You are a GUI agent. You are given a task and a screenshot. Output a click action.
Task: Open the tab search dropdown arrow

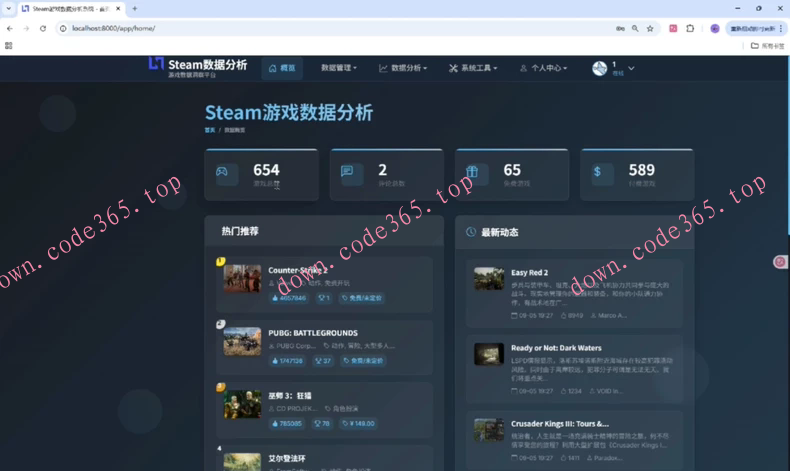coord(9,9)
